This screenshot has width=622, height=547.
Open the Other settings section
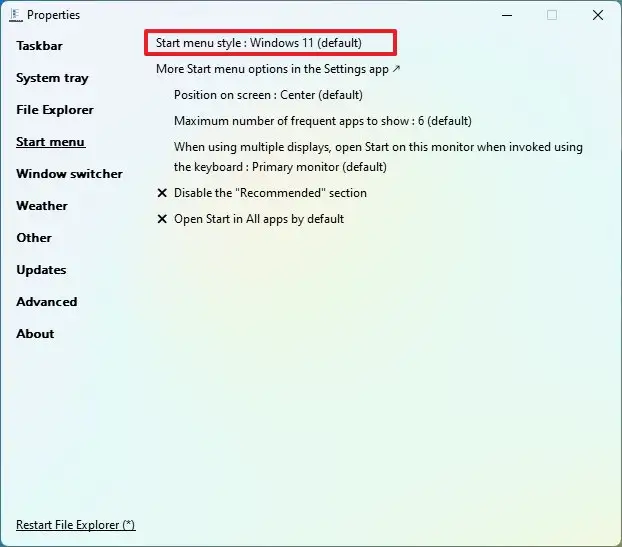pos(34,238)
